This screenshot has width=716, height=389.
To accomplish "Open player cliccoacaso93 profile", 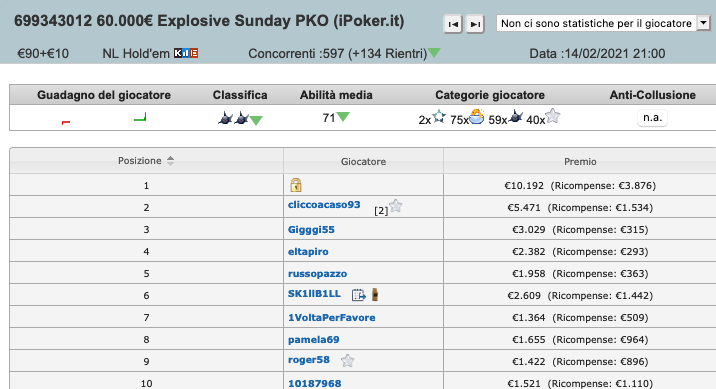I will 324,205.
